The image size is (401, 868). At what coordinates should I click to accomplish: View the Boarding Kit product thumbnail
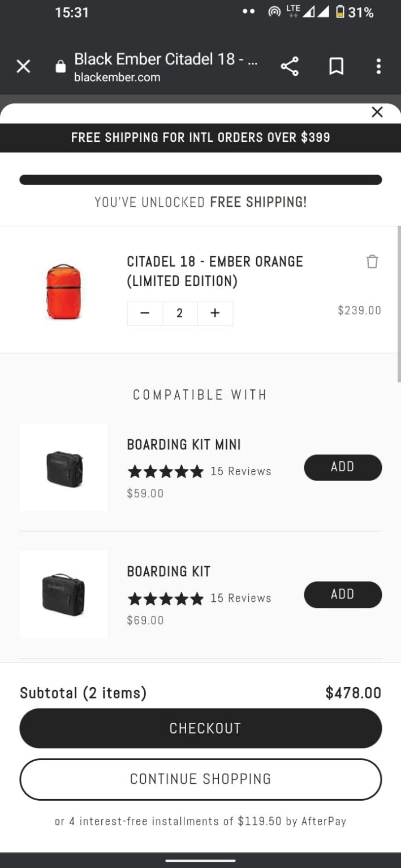(x=63, y=594)
